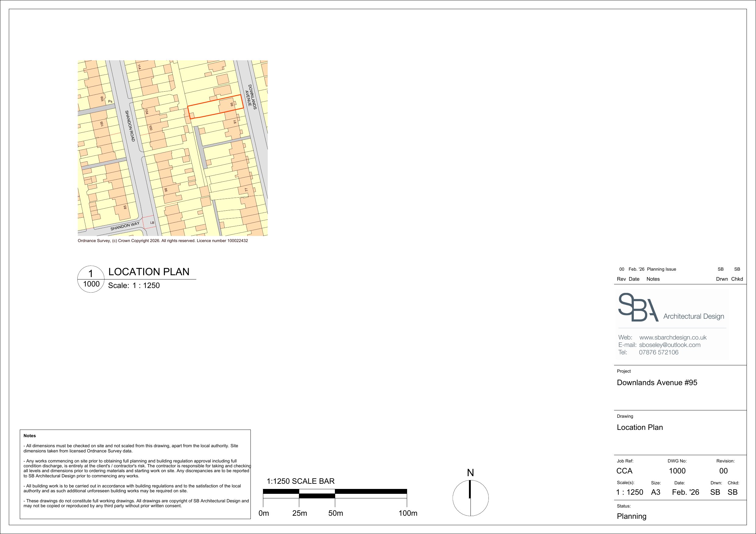Click the Planning Issue revision note
756x534 pixels.
(x=661, y=269)
